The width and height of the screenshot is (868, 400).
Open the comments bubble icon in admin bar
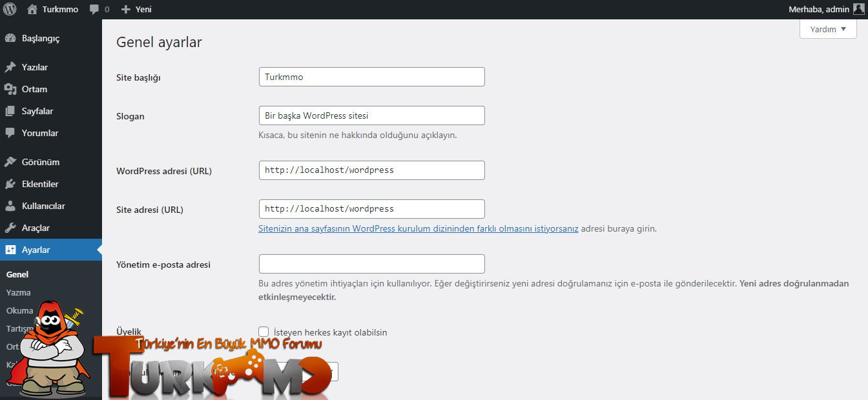tap(94, 10)
